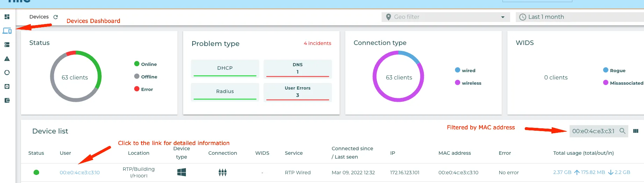Toggle the Rogue legend item
The width and height of the screenshot is (644, 183).
[x=614, y=70]
